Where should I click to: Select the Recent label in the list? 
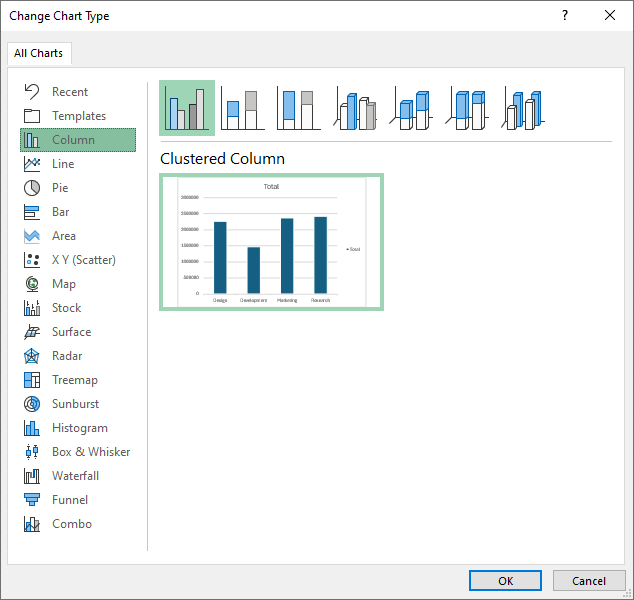click(x=70, y=92)
